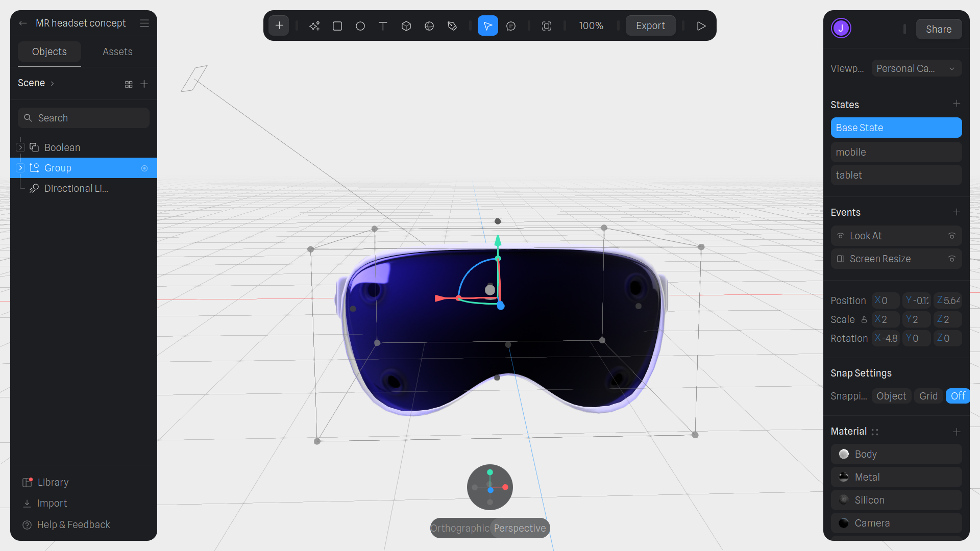Select the 3D cube object tool
Screen dimensions: 980x551
(406, 26)
